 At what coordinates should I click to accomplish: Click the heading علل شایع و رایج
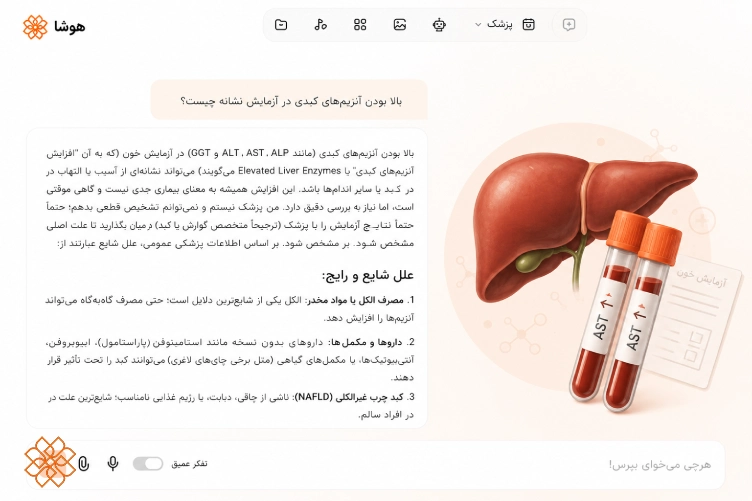click(367, 276)
